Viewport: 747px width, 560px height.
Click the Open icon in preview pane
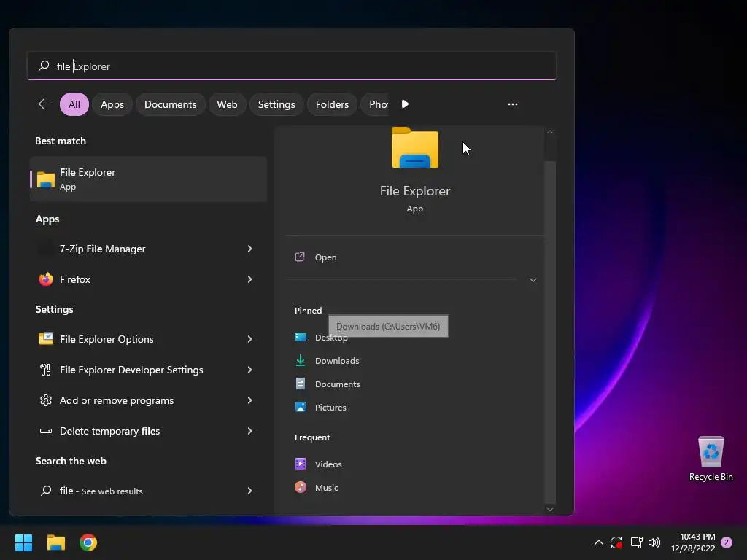(x=300, y=257)
